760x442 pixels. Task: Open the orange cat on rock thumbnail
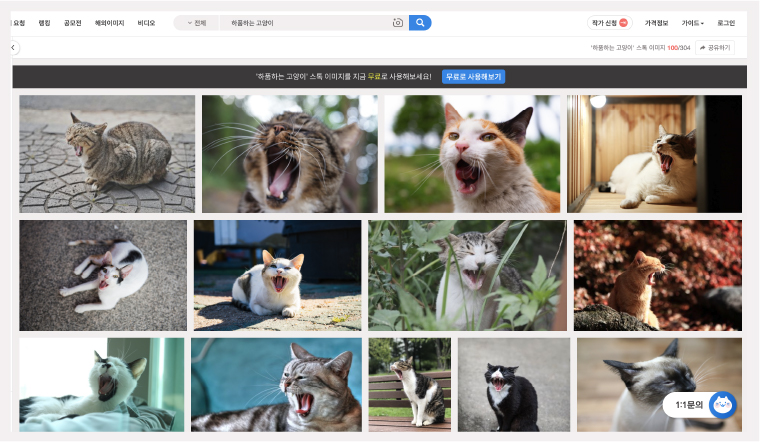[657, 275]
